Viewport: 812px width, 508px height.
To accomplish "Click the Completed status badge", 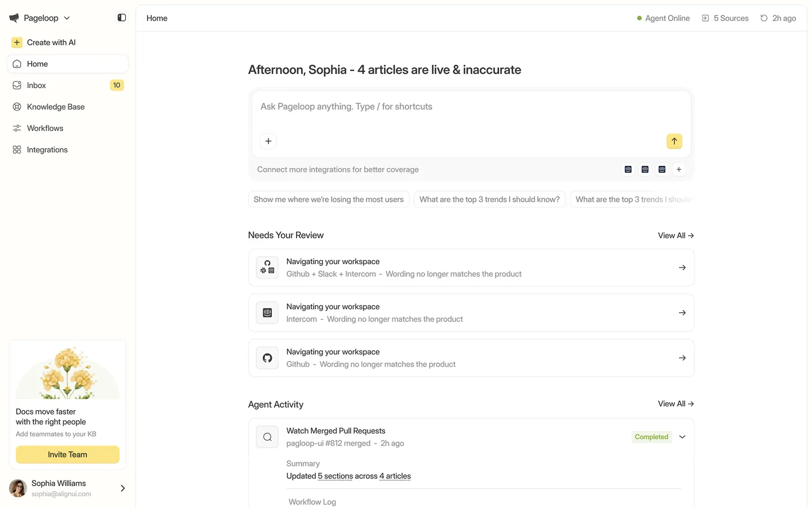I will 651,437.
